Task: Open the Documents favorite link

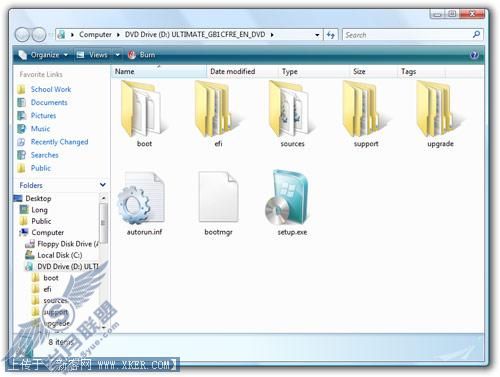Action: click(49, 102)
